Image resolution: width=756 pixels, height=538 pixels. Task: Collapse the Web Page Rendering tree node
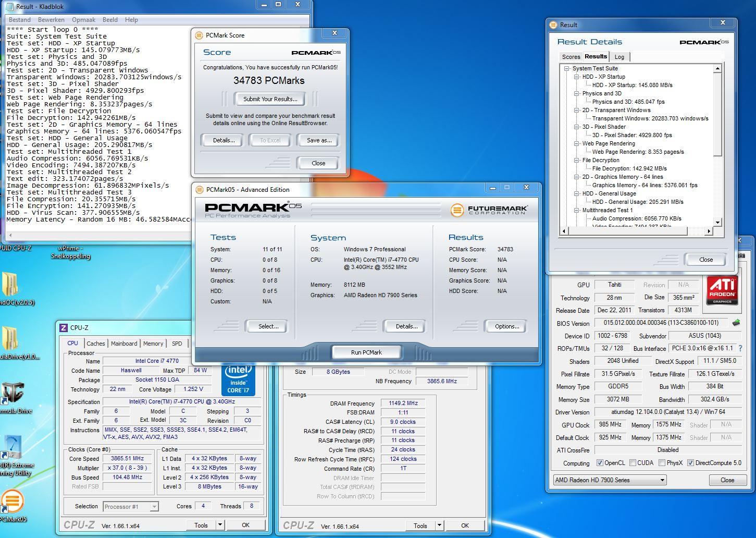577,143
